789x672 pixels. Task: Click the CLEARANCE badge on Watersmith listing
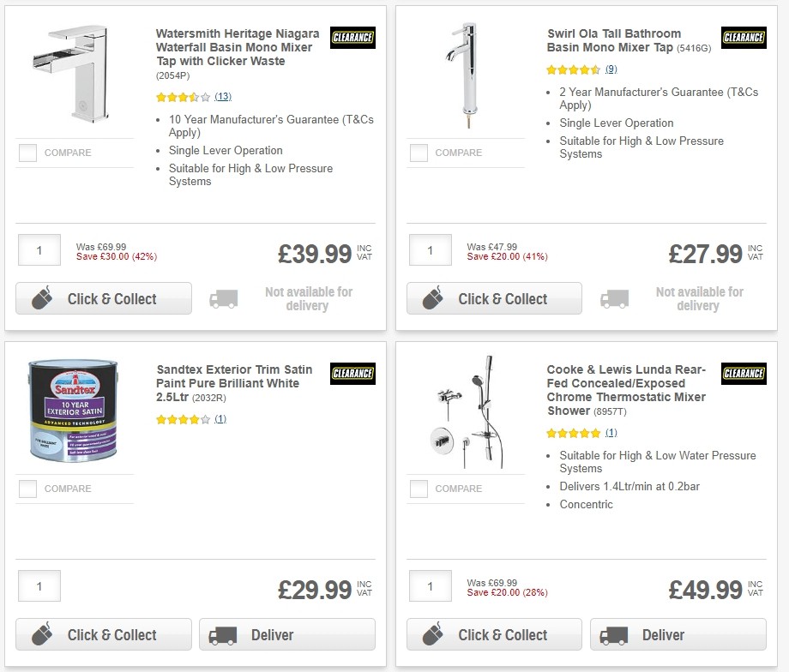352,38
